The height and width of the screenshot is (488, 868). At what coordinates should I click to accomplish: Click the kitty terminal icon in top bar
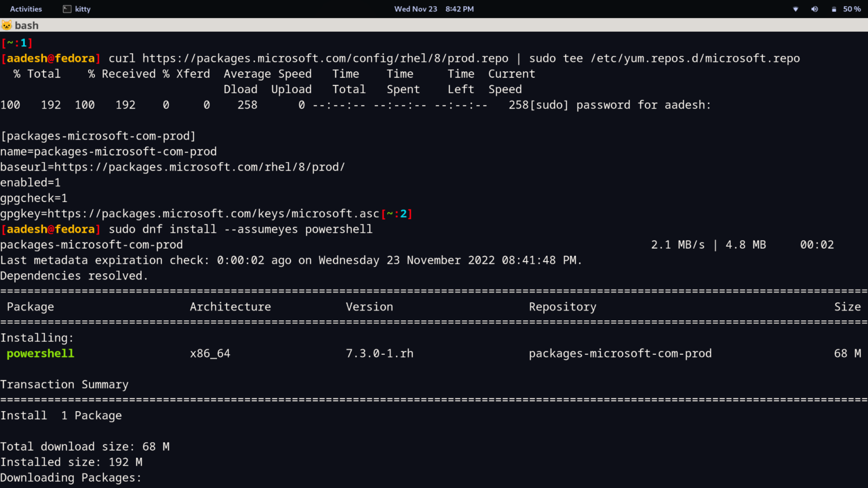(67, 9)
